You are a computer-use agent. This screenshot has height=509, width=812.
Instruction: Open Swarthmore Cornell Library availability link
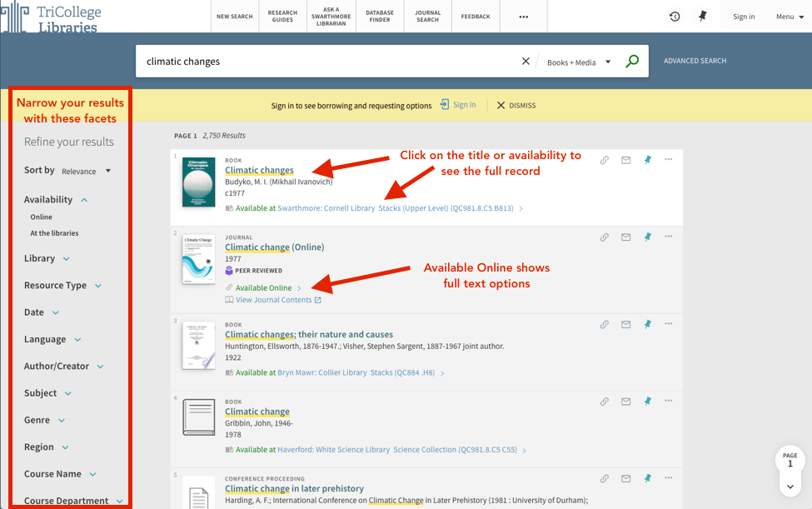395,208
